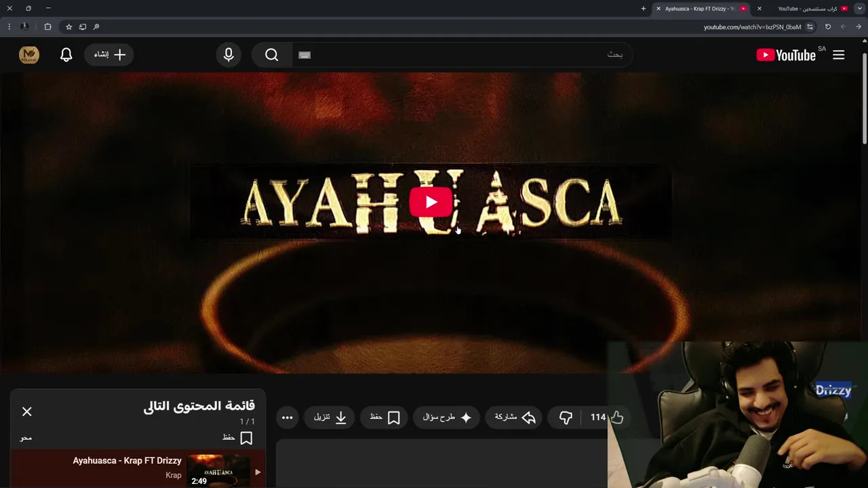Open browser extensions puzzle icon
Screen dimensions: 868x488
coord(47,27)
